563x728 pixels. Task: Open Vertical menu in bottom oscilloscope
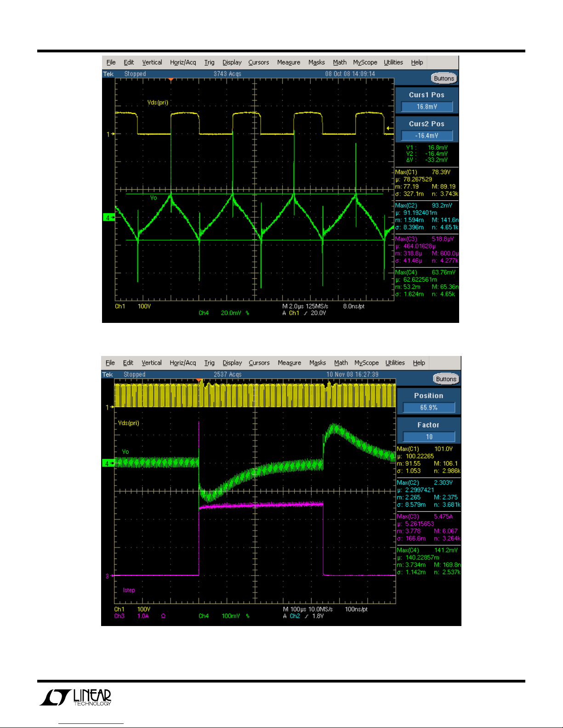coord(152,363)
